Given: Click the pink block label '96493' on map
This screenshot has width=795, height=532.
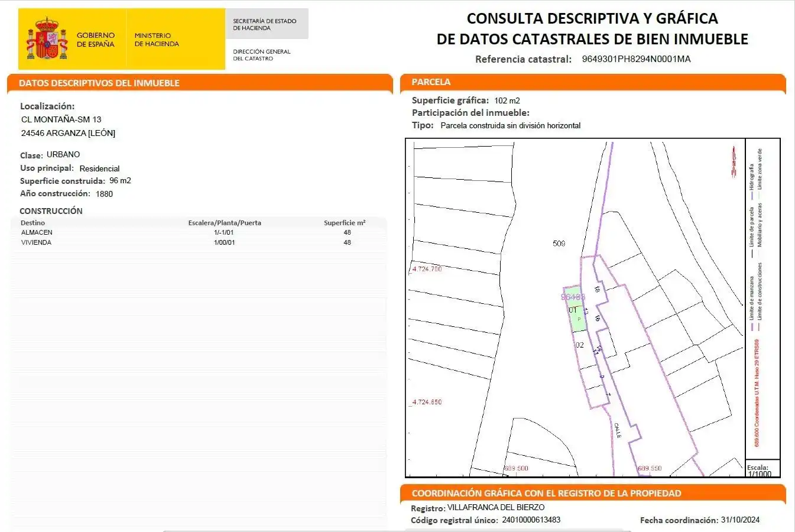Looking at the screenshot, I should [573, 297].
